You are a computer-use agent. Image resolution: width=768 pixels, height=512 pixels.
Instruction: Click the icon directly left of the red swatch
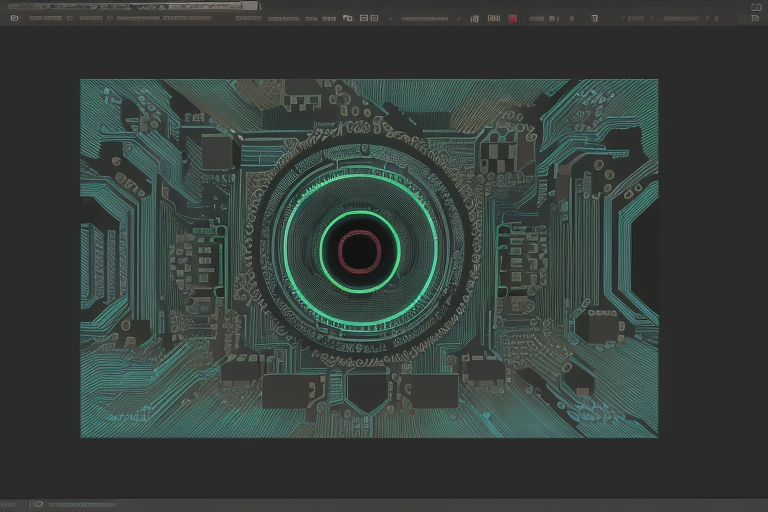[x=493, y=18]
